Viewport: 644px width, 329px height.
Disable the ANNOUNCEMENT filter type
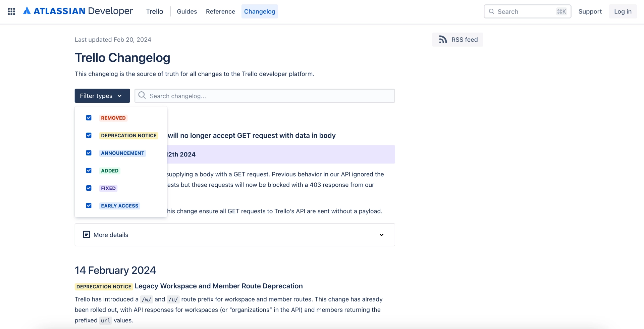coord(89,153)
